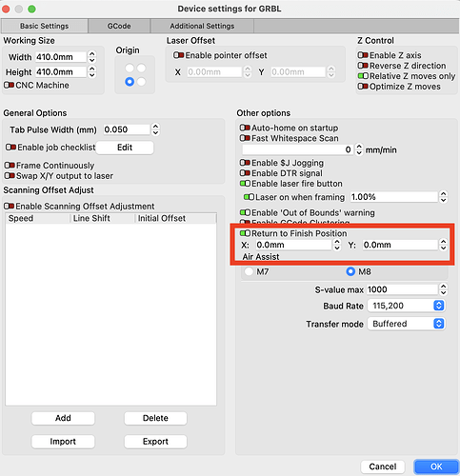460x476 pixels.
Task: Click the Tab Pulse Width input field
Action: (x=127, y=129)
